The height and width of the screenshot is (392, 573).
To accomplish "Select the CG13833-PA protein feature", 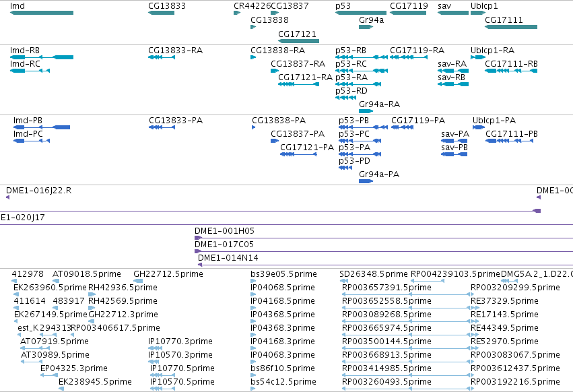I will point(162,127).
